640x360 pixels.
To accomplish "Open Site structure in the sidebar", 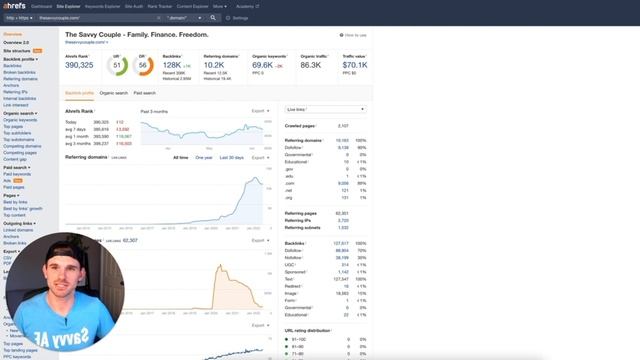I will pyautogui.click(x=17, y=51).
